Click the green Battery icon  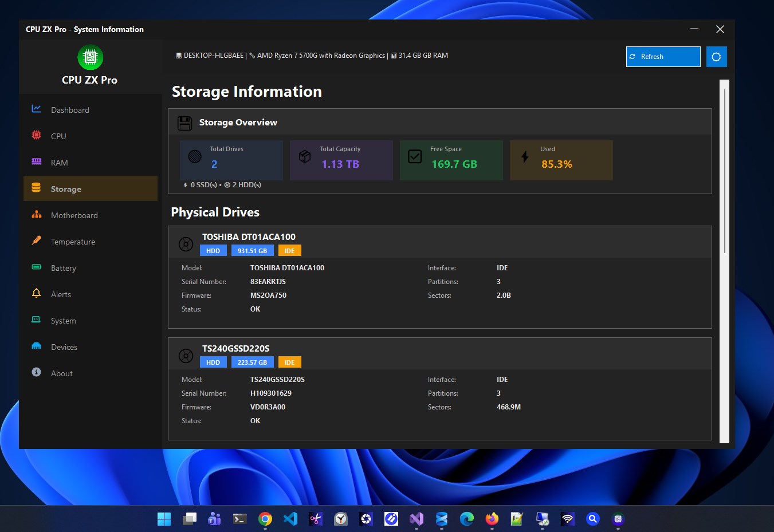pyautogui.click(x=36, y=267)
